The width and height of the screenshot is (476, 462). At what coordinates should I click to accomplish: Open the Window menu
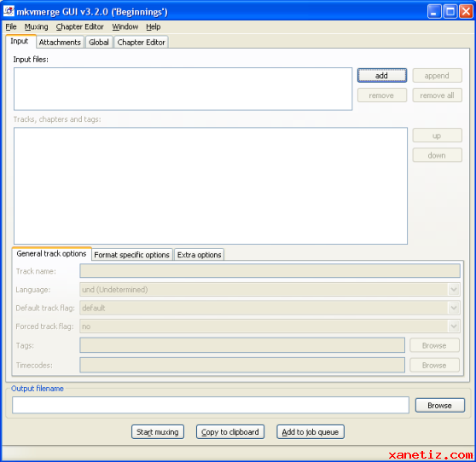[125, 26]
